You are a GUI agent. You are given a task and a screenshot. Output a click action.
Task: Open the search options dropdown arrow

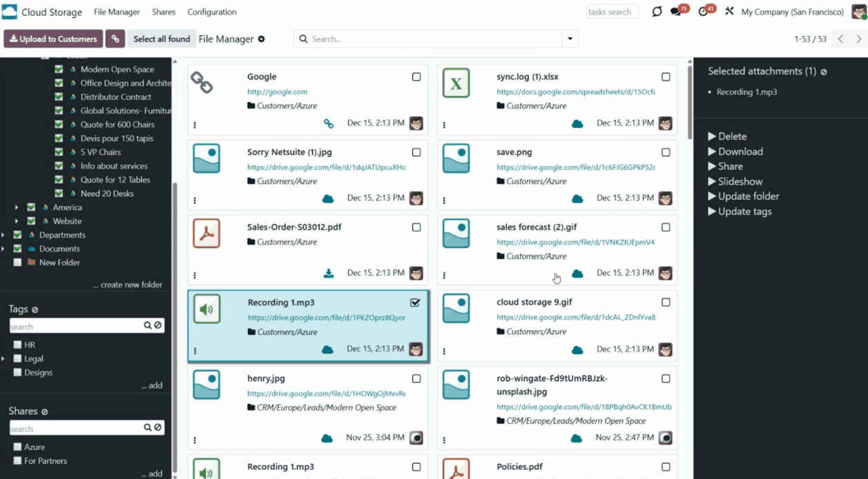(570, 39)
